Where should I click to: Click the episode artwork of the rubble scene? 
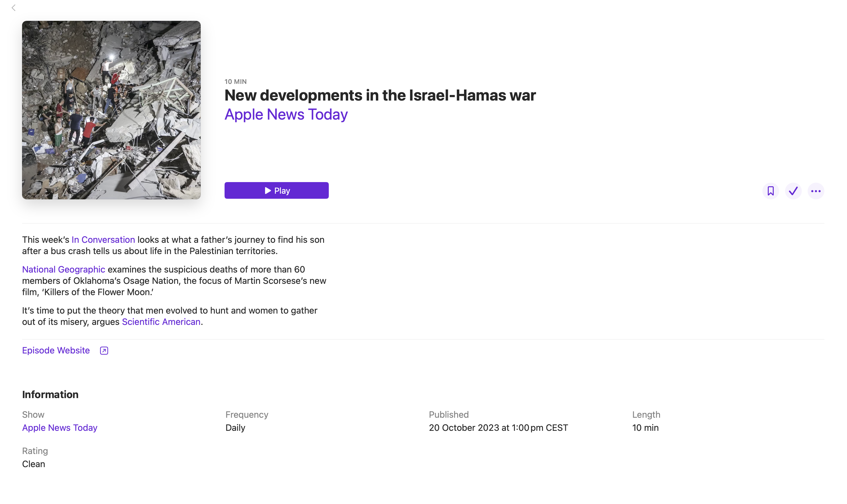click(111, 110)
